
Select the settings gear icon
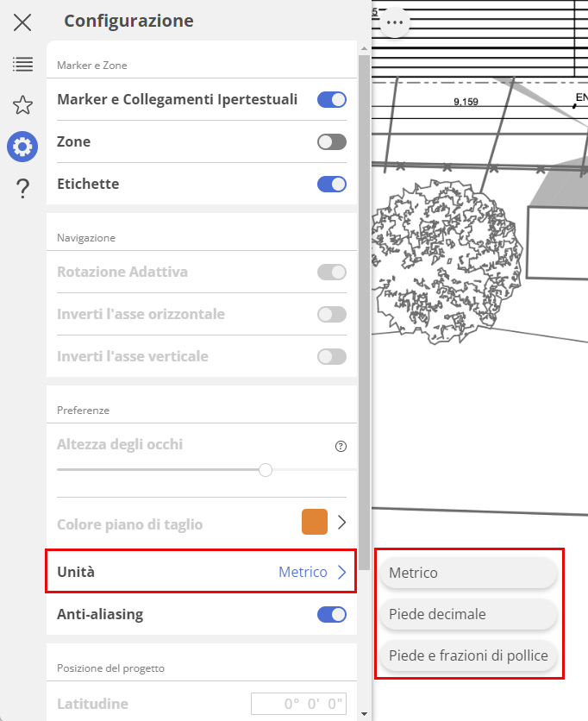pyautogui.click(x=22, y=147)
